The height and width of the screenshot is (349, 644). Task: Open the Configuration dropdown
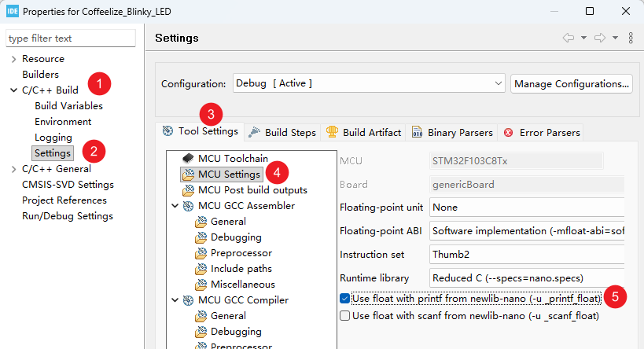[x=368, y=83]
